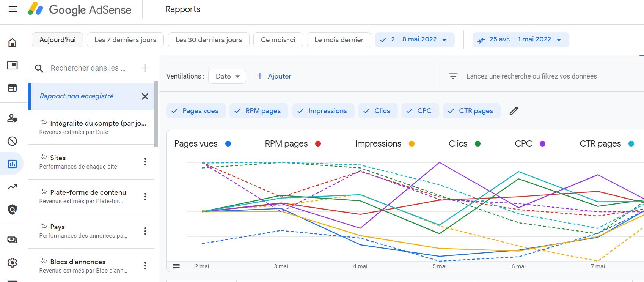Screen dimensions: 644x282
Task: Click the 5 mai axis label
Action: pyautogui.click(x=440, y=266)
